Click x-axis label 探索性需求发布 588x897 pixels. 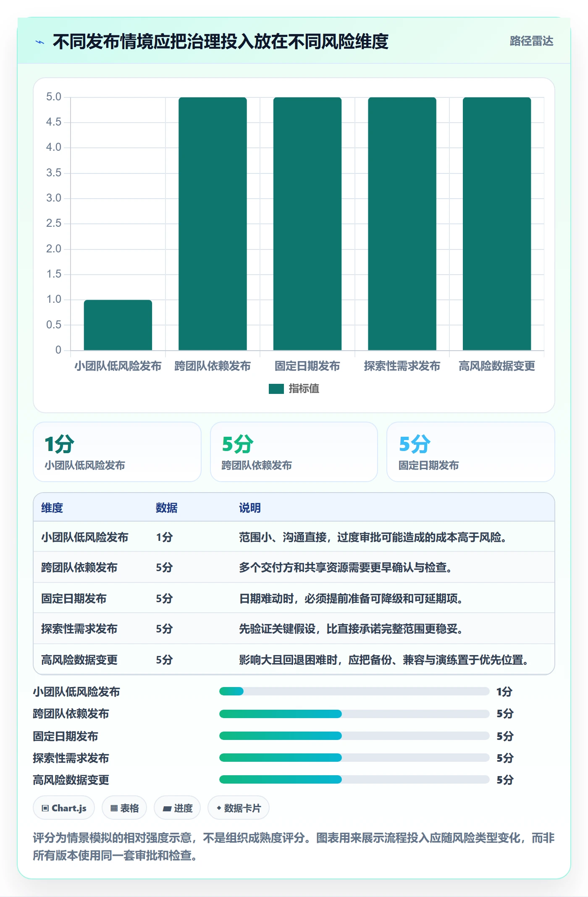click(x=402, y=366)
